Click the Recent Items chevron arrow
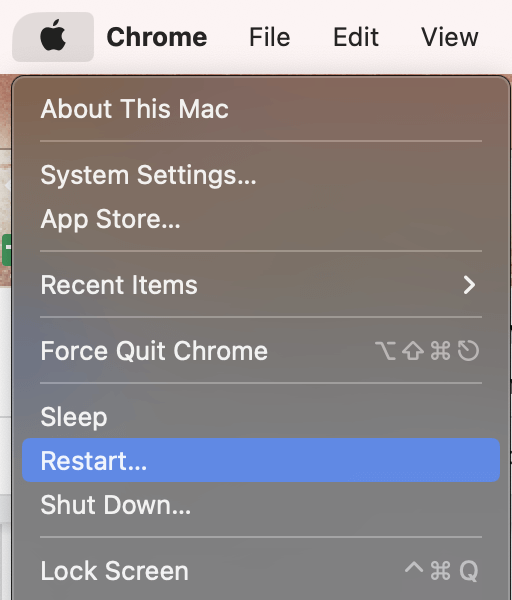 click(469, 285)
